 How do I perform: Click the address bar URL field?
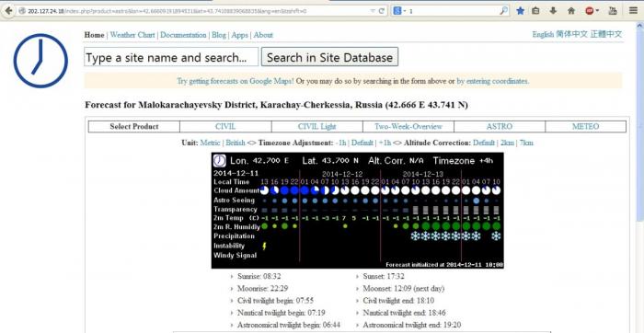tap(197, 11)
